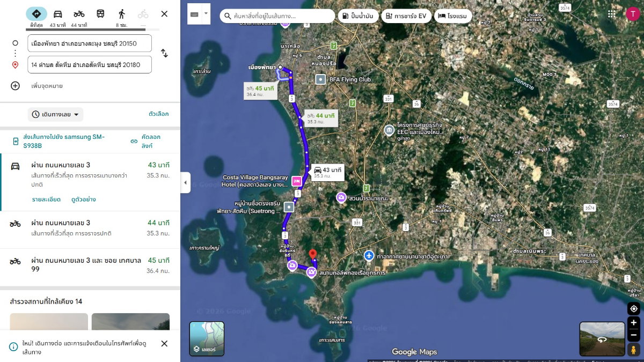Select car route via ถนนหมายเลข 3, 43 นาที
Image resolution: width=644 pixels, height=362 pixels.
[x=90, y=182]
